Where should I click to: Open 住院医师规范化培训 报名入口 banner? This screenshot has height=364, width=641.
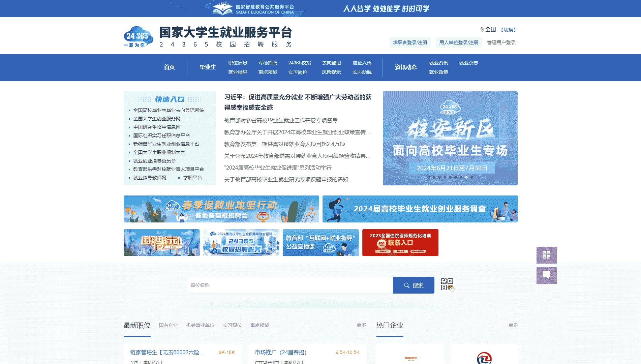(x=400, y=243)
